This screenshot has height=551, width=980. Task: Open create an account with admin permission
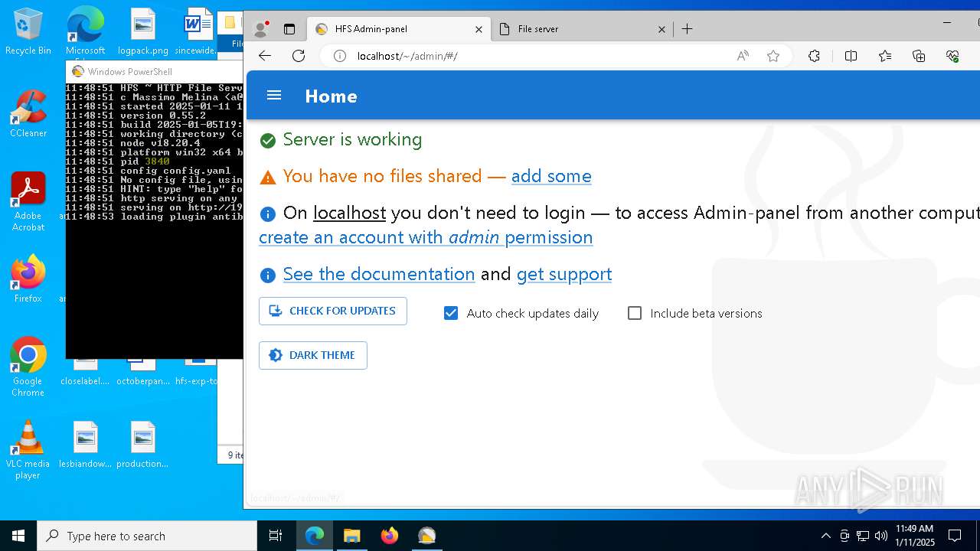tap(426, 237)
